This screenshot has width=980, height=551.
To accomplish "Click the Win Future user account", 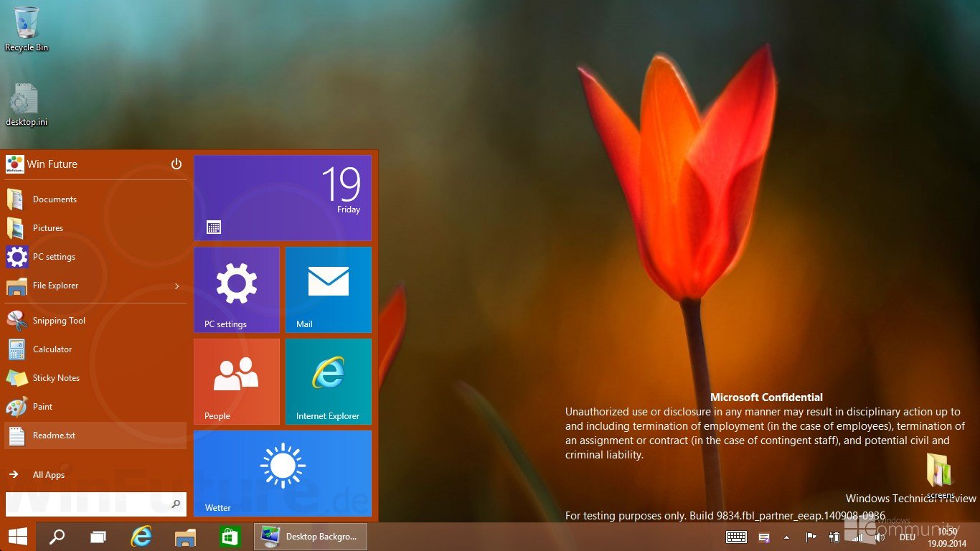I will [42, 164].
